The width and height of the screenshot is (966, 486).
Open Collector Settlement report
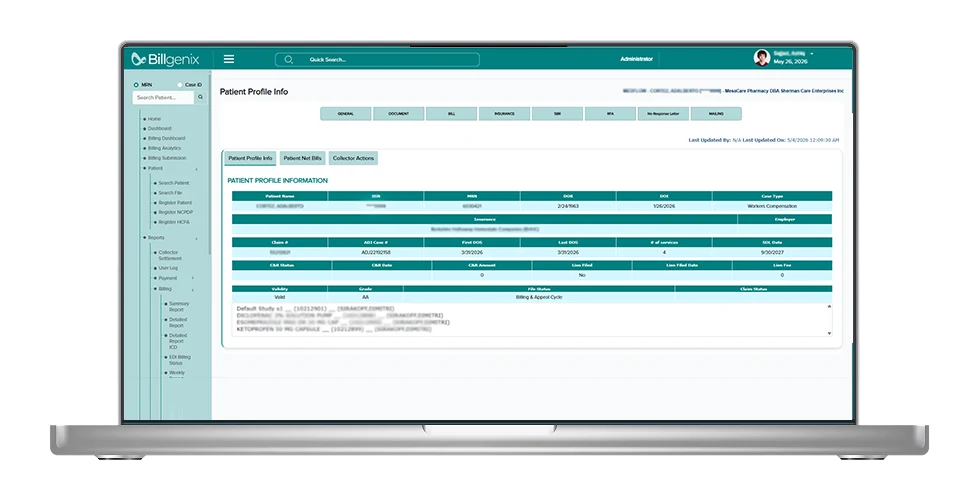170,256
